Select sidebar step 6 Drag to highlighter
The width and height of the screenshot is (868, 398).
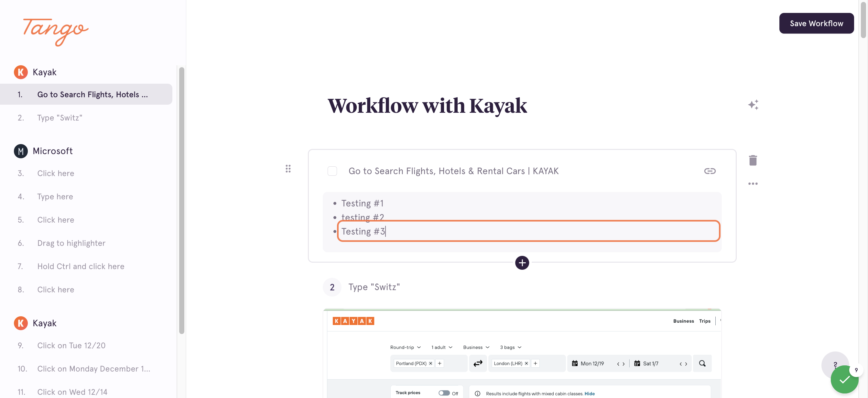pyautogui.click(x=86, y=243)
